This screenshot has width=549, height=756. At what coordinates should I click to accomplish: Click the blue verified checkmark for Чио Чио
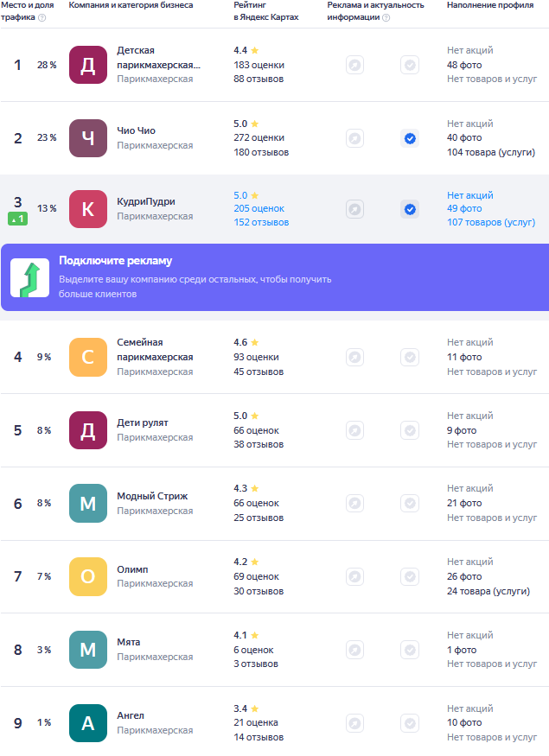point(410,138)
